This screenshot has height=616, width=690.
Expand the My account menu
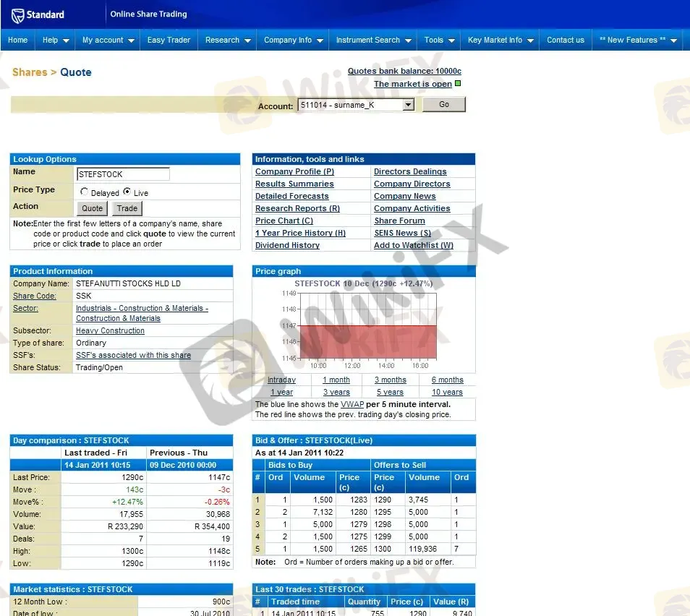108,40
